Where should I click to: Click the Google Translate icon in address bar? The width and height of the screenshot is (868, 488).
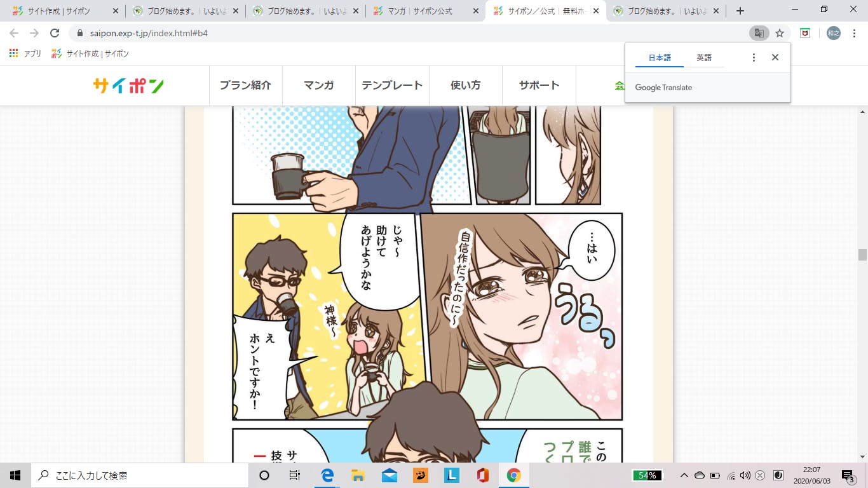(x=759, y=33)
